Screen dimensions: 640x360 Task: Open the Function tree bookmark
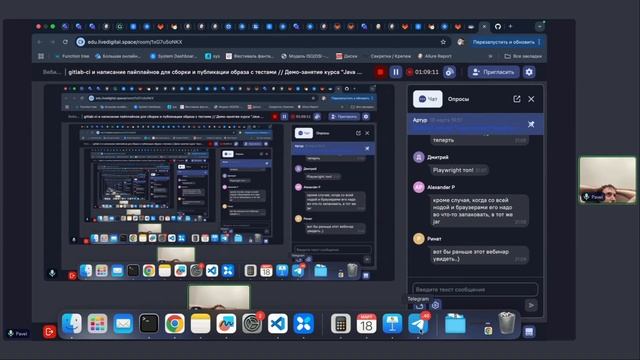click(x=72, y=56)
